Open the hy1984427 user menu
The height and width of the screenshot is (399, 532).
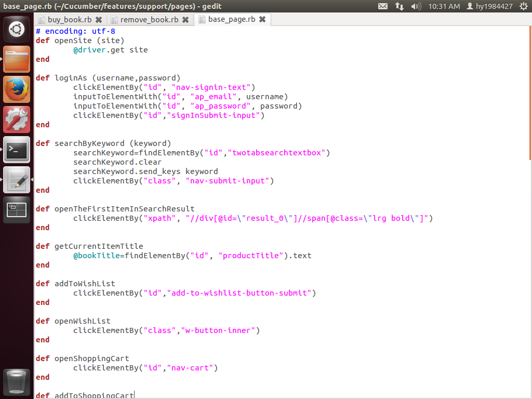click(489, 6)
